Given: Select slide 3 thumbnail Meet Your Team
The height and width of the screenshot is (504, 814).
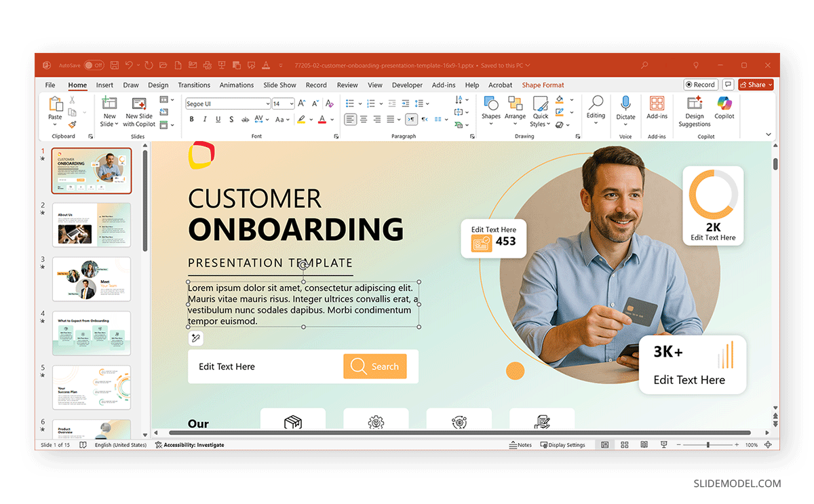Looking at the screenshot, I should pos(92,279).
